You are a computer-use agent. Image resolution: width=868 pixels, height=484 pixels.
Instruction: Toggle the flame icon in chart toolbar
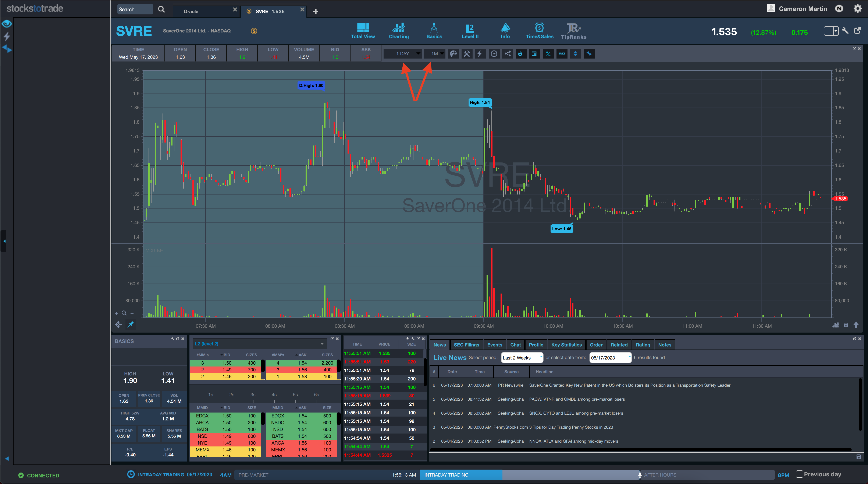point(521,54)
